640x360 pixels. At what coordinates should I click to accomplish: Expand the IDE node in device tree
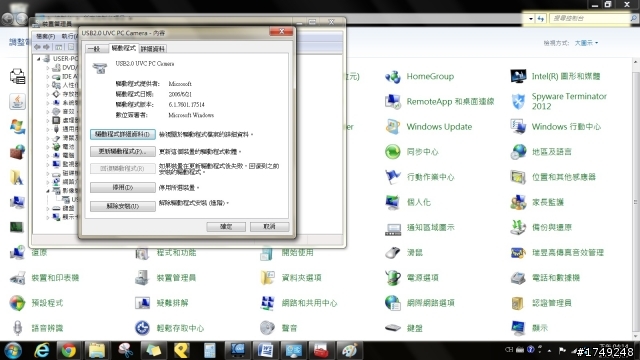tap(48, 77)
